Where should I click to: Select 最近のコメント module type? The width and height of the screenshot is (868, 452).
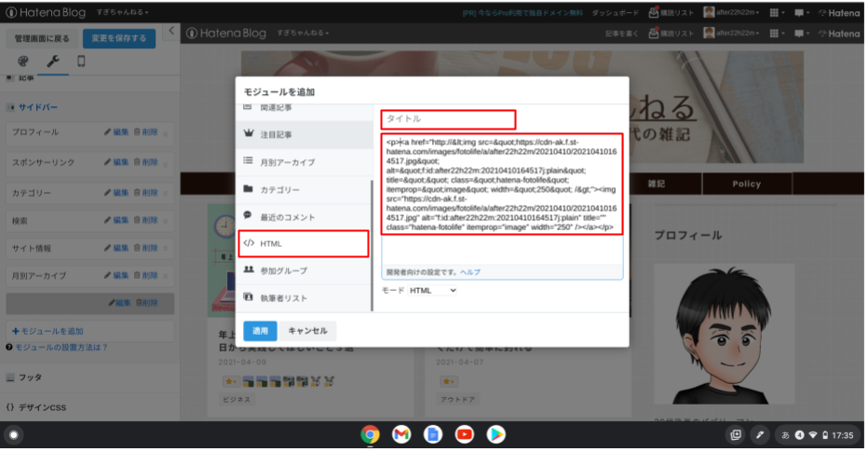tap(305, 217)
